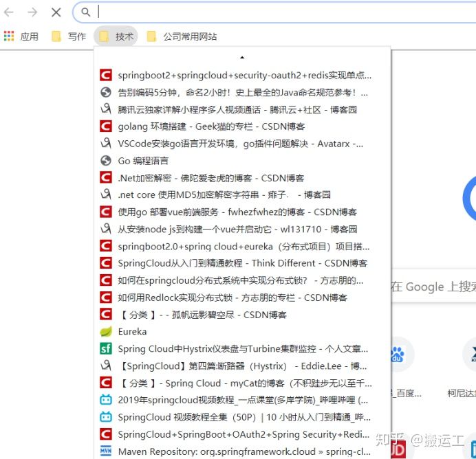Viewport: 476px width, 459px height.
Task: Open 如何用Redlock实现分布式锁 bookmark text
Action: coord(232,298)
